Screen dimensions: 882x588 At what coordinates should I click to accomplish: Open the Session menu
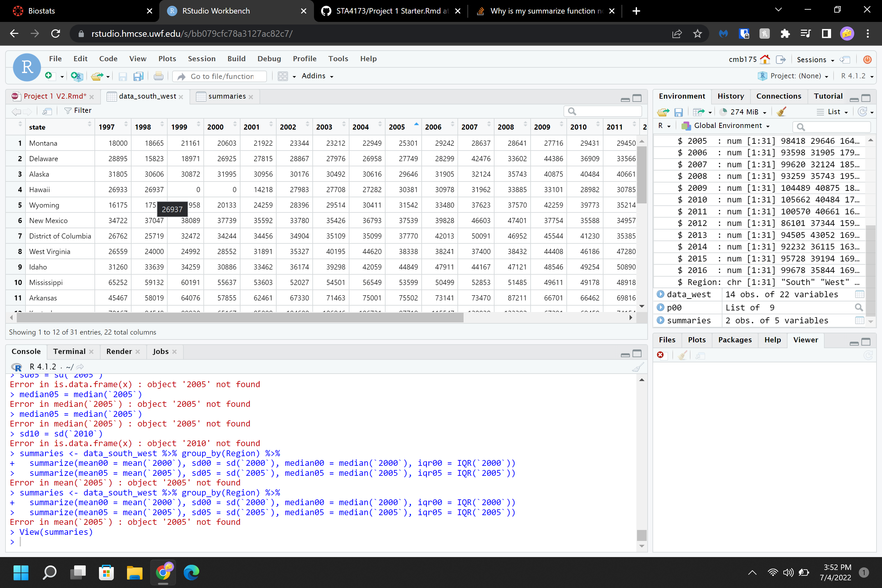[202, 59]
